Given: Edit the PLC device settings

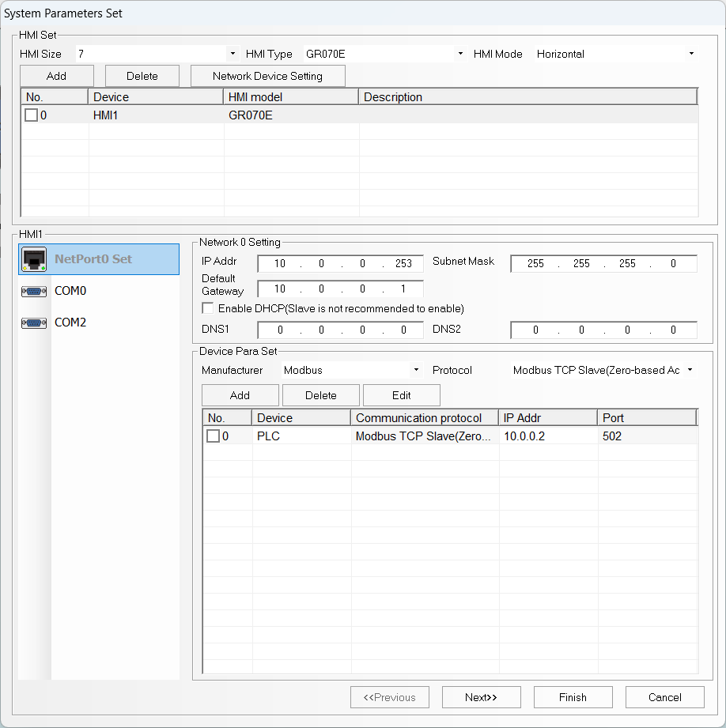Looking at the screenshot, I should [x=401, y=395].
